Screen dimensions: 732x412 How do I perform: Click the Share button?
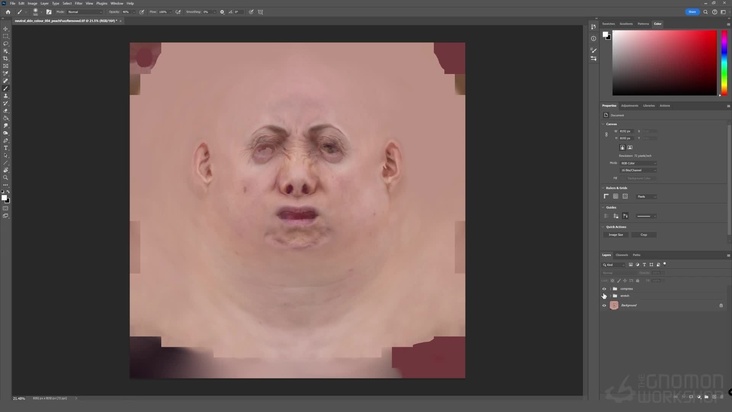[x=692, y=12]
